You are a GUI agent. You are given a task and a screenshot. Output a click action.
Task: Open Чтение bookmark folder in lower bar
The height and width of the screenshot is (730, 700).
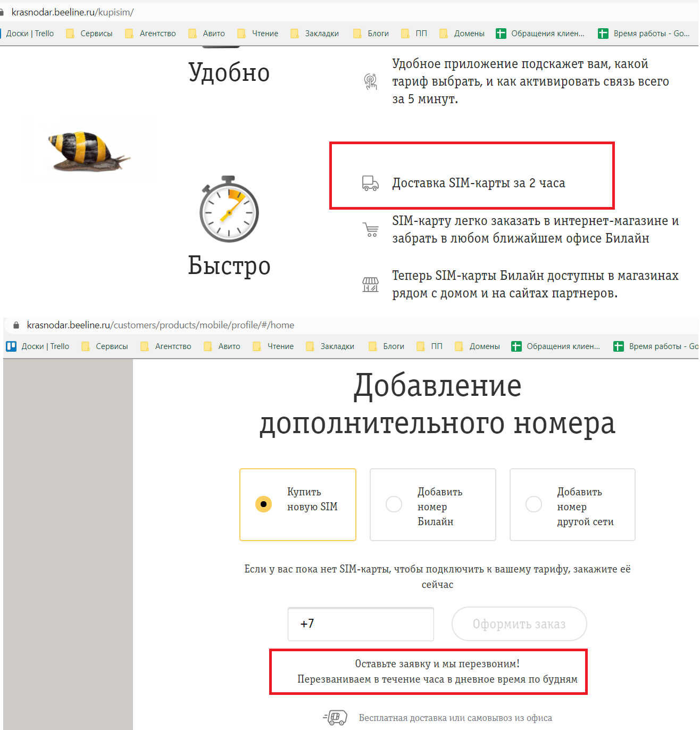[273, 346]
